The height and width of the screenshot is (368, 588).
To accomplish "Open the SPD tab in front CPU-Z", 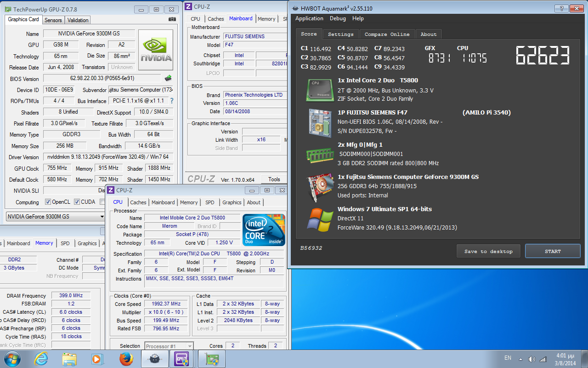I will click(x=209, y=202).
